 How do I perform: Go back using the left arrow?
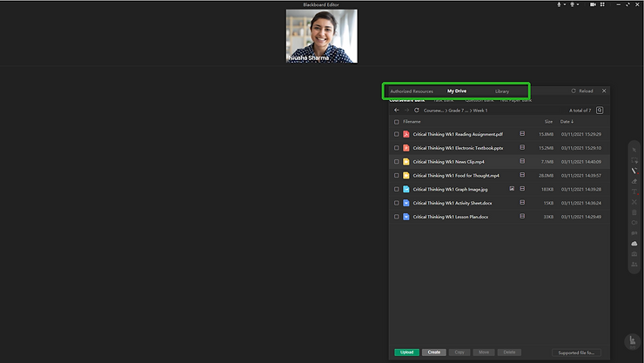click(x=397, y=111)
